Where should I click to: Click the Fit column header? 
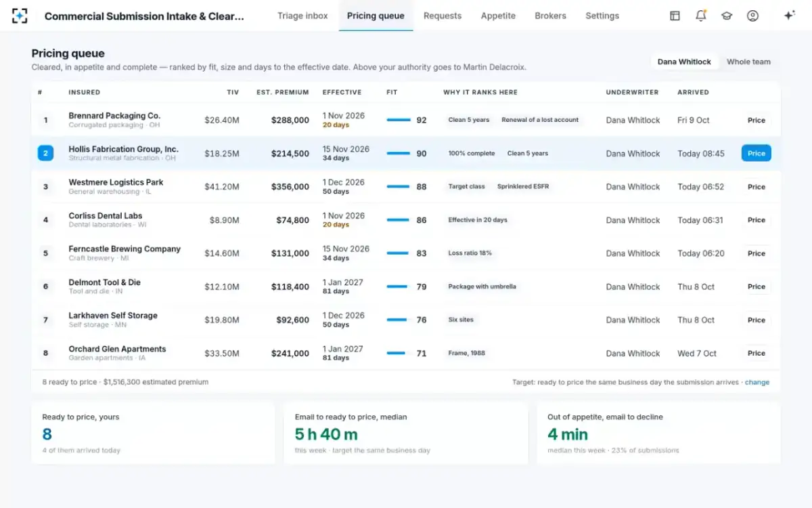[x=392, y=92]
